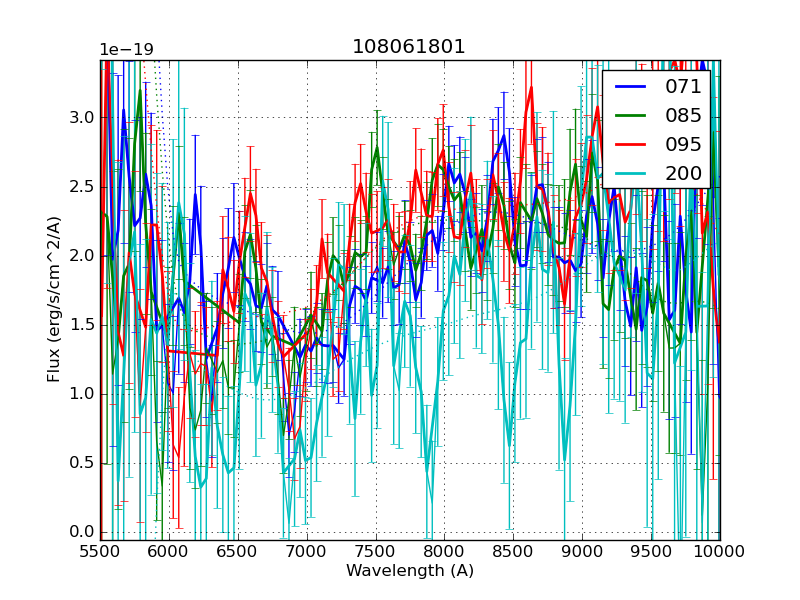Select the 095 legend label
800x600 pixels.
[683, 144]
